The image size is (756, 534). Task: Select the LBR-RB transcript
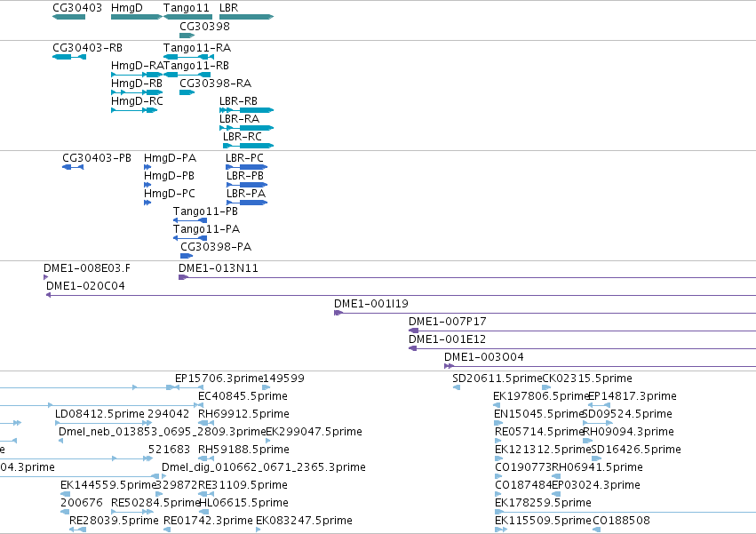click(x=246, y=110)
